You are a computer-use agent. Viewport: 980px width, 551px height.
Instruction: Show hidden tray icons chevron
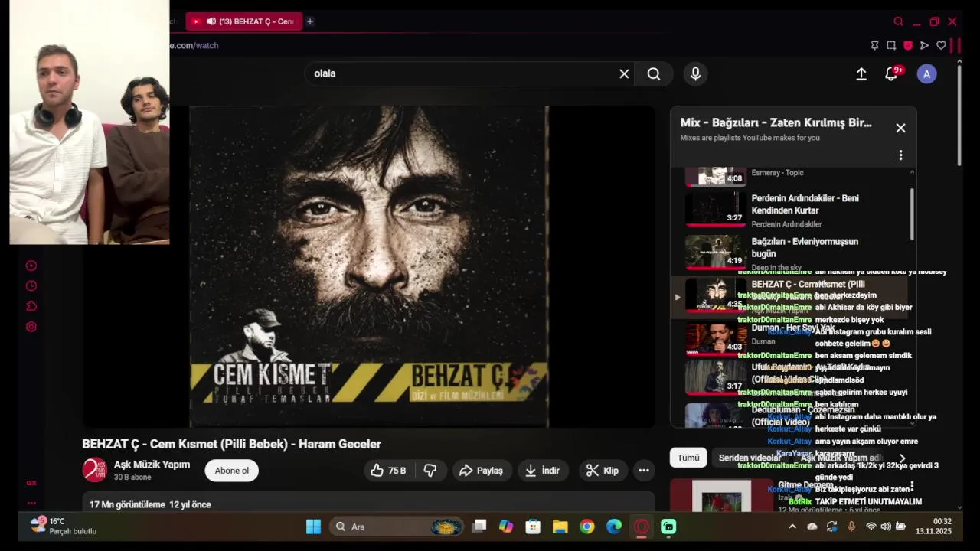pyautogui.click(x=792, y=527)
